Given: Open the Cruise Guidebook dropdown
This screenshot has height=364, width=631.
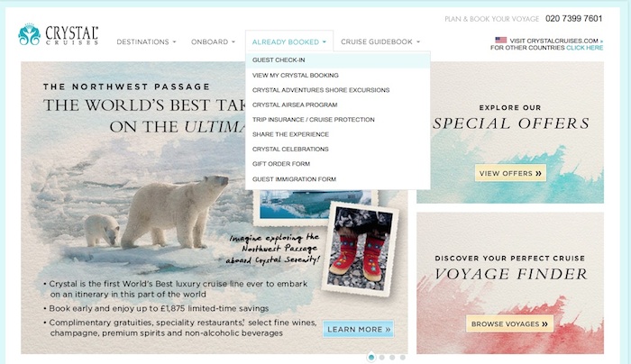Looking at the screenshot, I should (x=380, y=41).
